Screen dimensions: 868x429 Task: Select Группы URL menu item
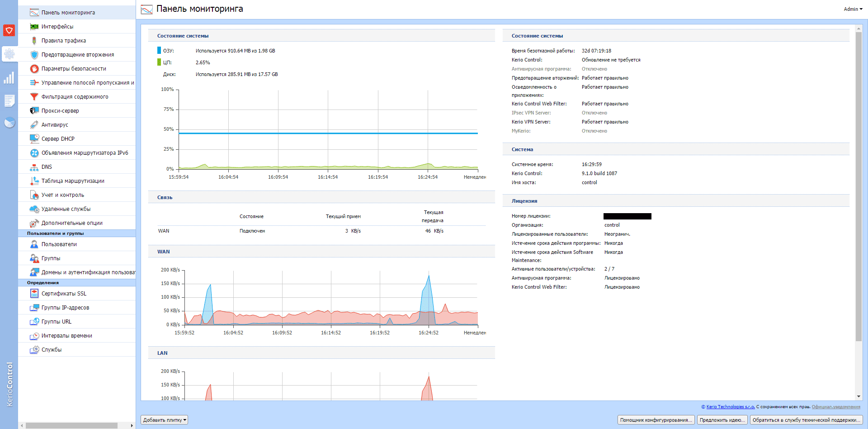click(57, 322)
